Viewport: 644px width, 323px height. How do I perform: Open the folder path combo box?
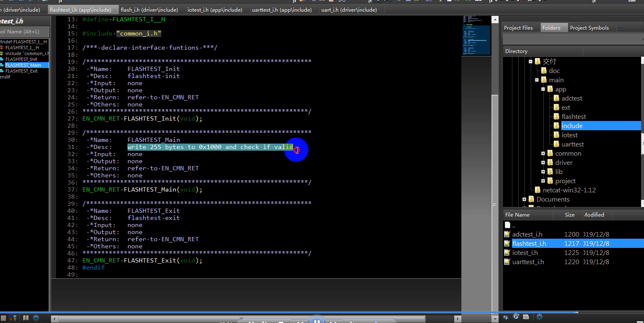(x=573, y=39)
